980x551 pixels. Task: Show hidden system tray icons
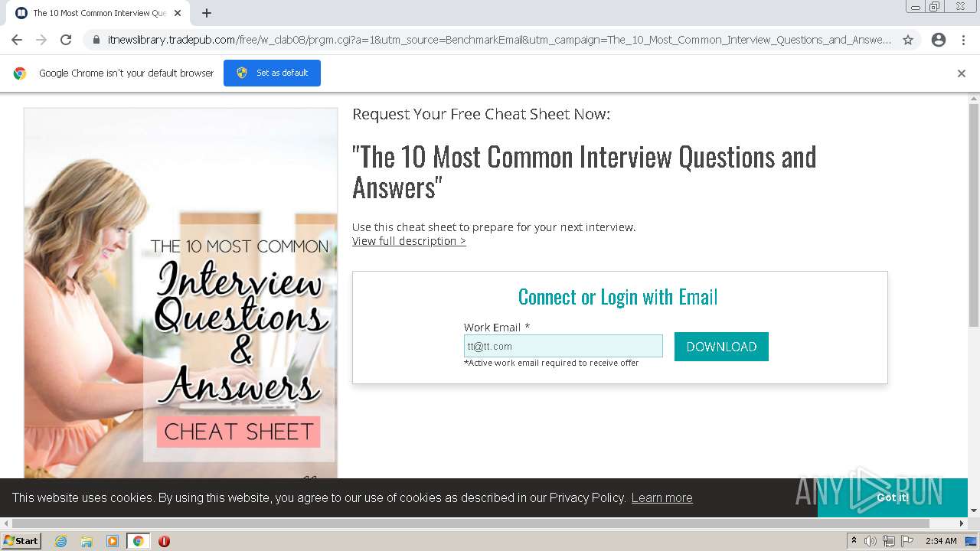(x=854, y=541)
